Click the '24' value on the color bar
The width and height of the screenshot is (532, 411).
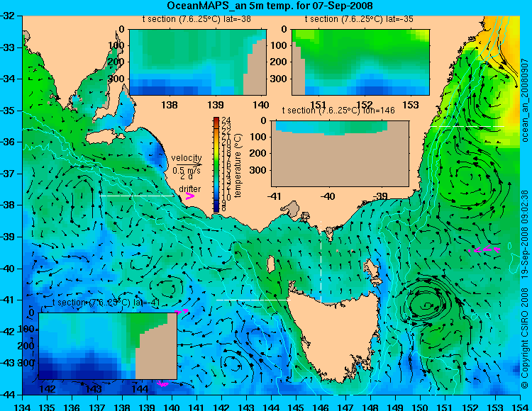click(x=226, y=120)
